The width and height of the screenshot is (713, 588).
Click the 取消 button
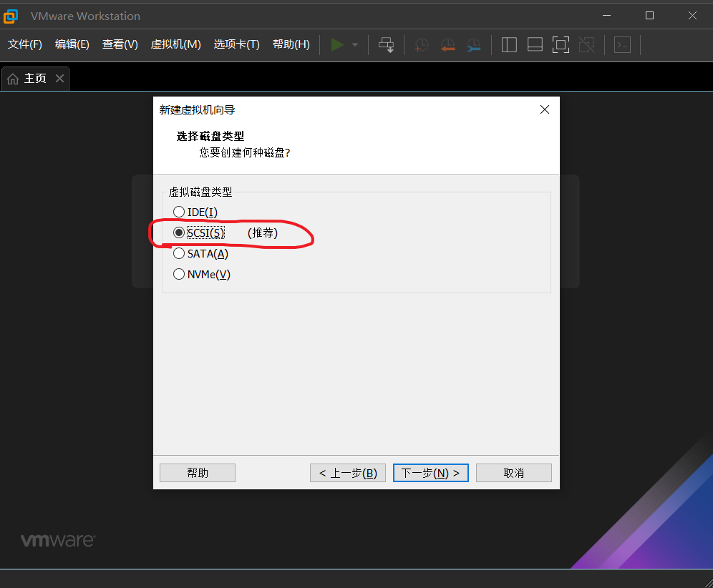tap(514, 473)
